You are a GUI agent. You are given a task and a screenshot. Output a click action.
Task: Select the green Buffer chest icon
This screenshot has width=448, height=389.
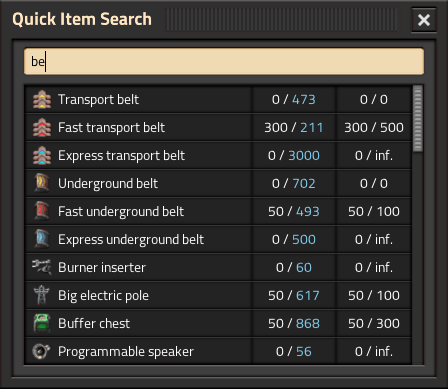[42, 323]
